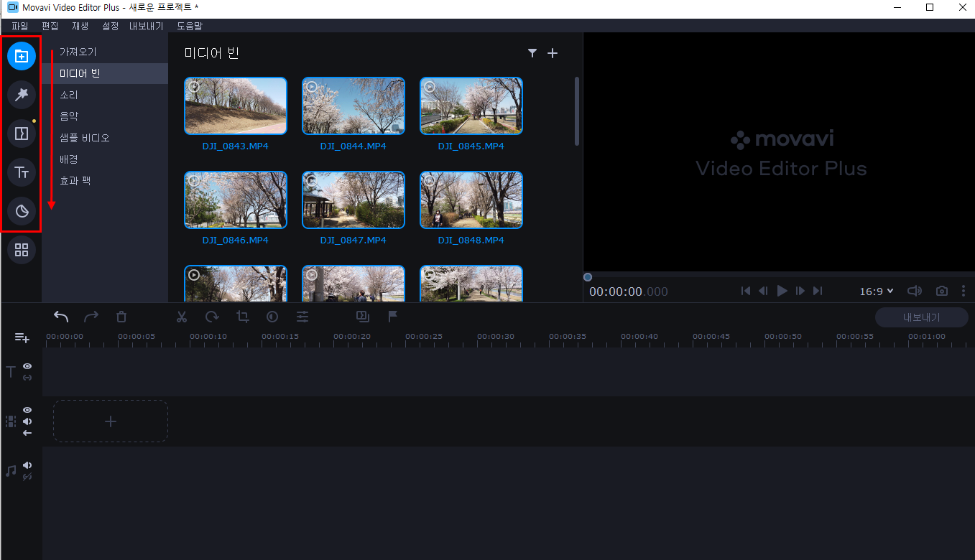Open the Titles text panel icon
975x560 pixels.
point(22,172)
